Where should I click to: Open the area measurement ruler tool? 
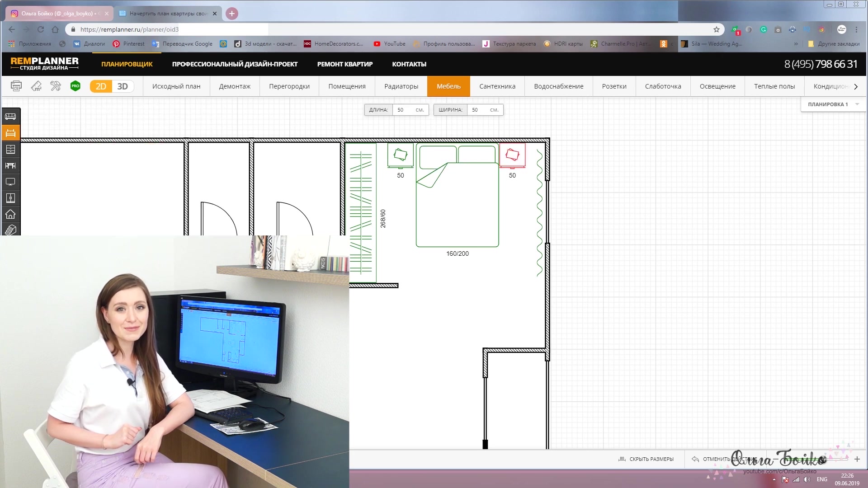click(x=36, y=86)
